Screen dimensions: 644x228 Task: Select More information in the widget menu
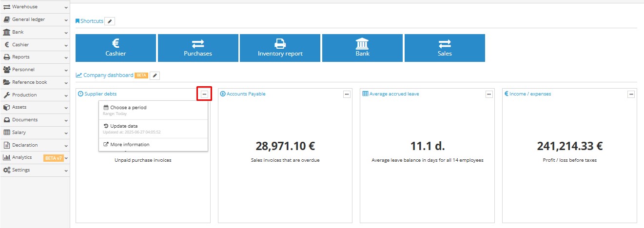[130, 145]
